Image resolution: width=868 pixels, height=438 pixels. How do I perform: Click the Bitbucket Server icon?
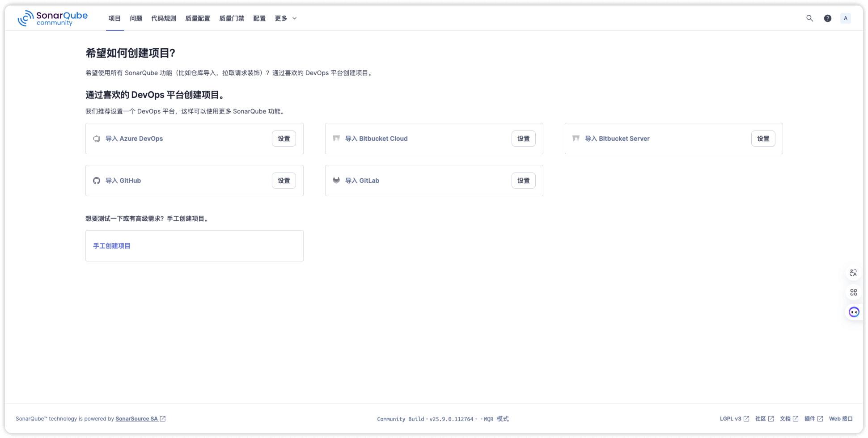point(576,139)
